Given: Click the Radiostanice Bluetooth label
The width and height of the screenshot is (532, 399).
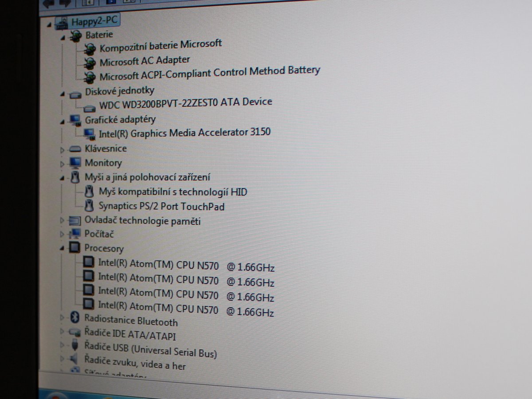Looking at the screenshot, I should point(131,320).
